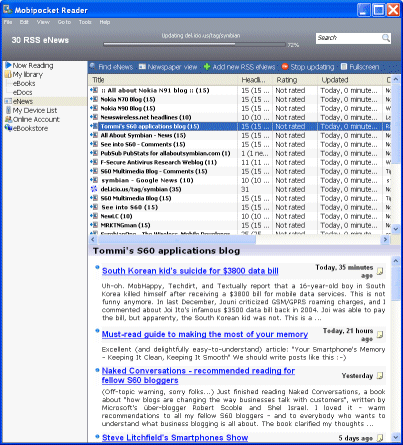Click the Newspaper view toolbar icon

(x=142, y=67)
